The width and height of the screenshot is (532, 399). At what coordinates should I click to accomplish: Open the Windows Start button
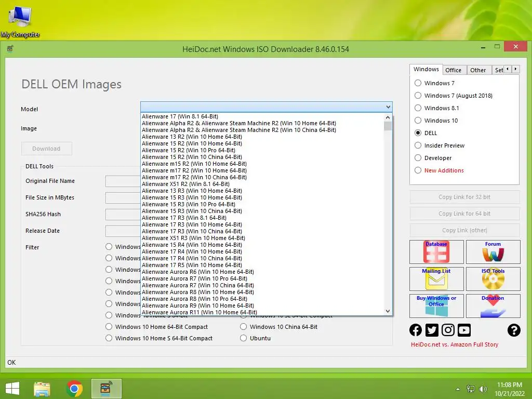pyautogui.click(x=12, y=389)
